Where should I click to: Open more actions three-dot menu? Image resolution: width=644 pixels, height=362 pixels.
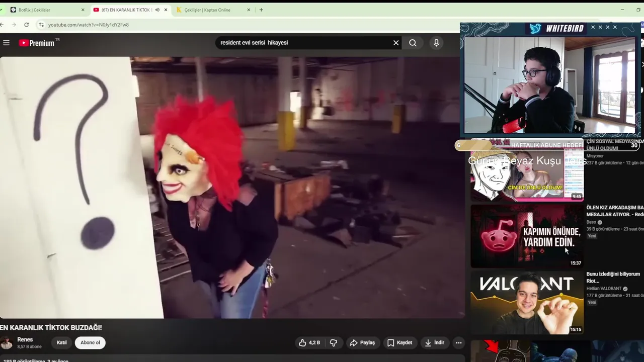(x=458, y=342)
